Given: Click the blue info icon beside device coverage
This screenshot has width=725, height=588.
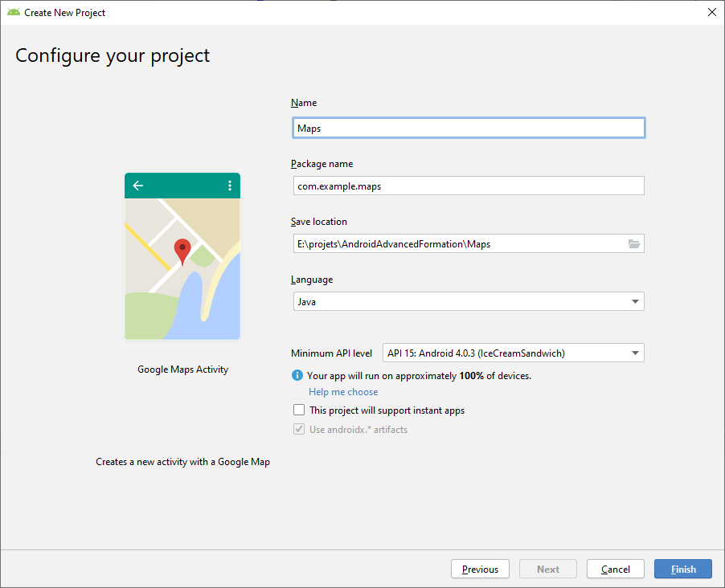Looking at the screenshot, I should (x=297, y=375).
